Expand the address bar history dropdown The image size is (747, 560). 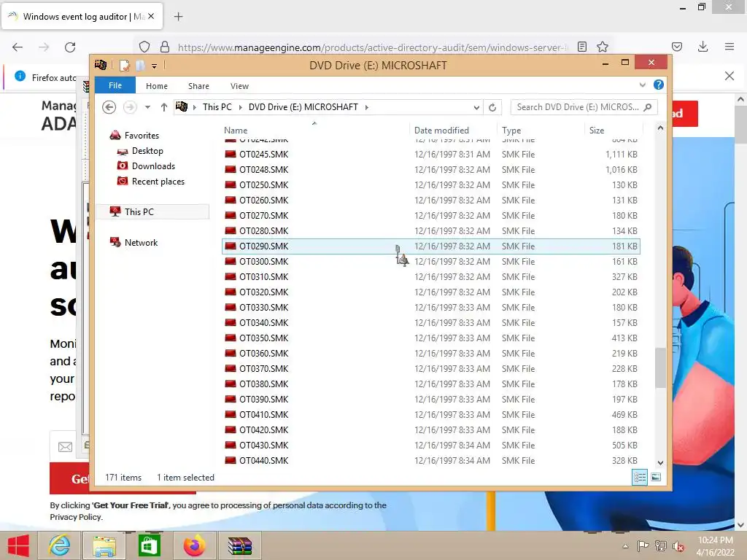click(476, 107)
